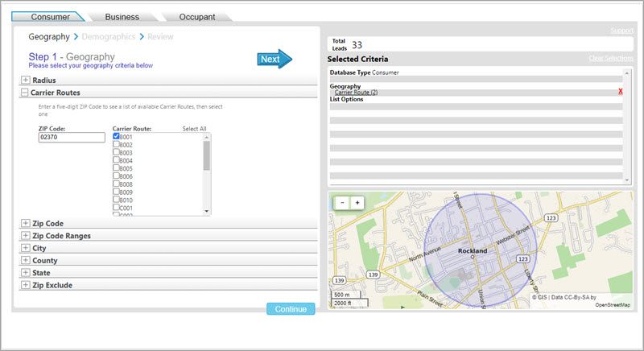Click Selected Criteria scroll down arrow

point(627,180)
